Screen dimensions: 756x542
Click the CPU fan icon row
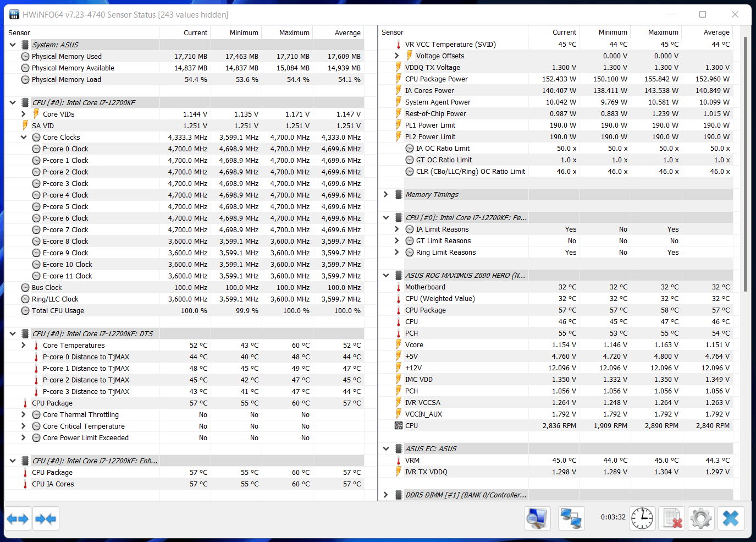pyautogui.click(x=399, y=425)
